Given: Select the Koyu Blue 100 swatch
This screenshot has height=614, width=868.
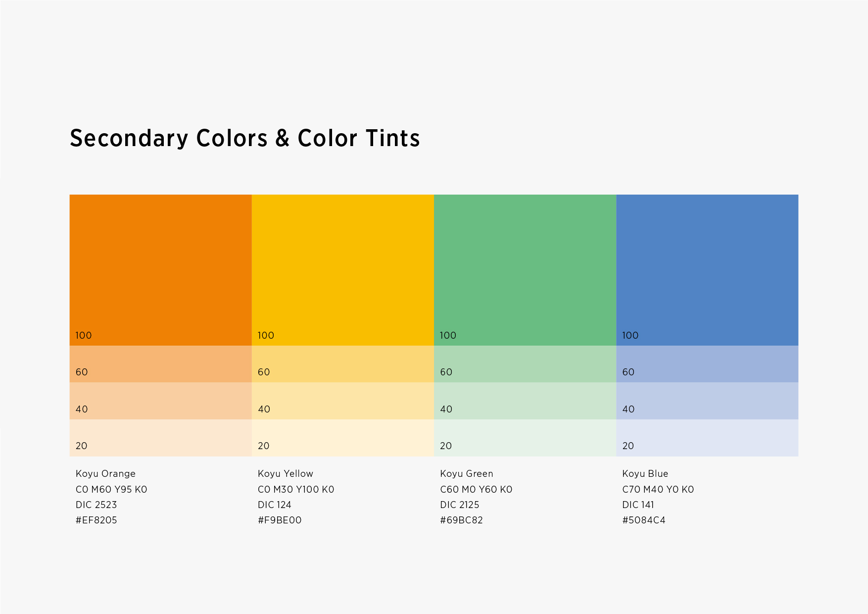Looking at the screenshot, I should (707, 270).
